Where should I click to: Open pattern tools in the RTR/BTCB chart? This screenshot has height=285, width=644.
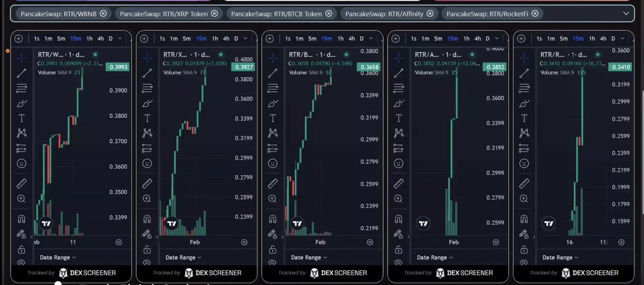point(273,133)
